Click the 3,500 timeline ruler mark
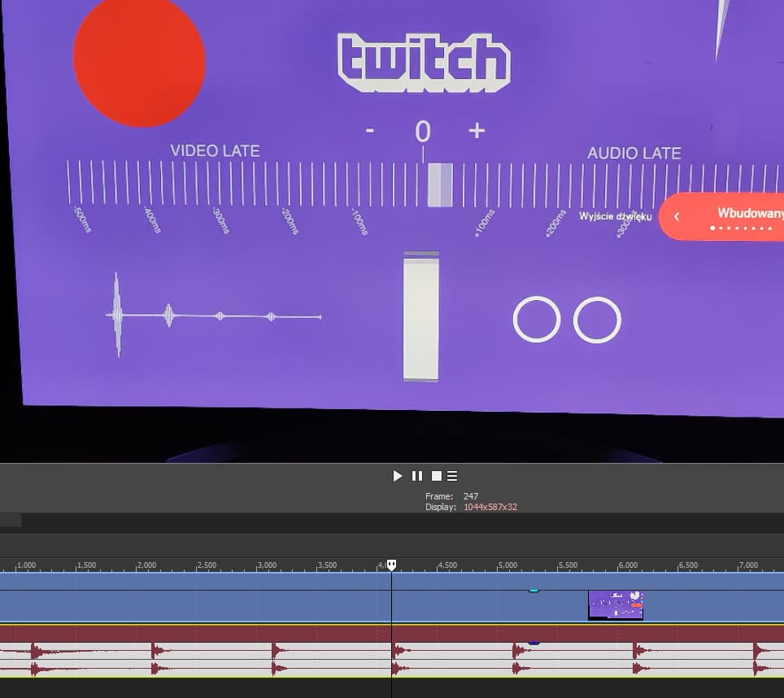 [x=327, y=565]
